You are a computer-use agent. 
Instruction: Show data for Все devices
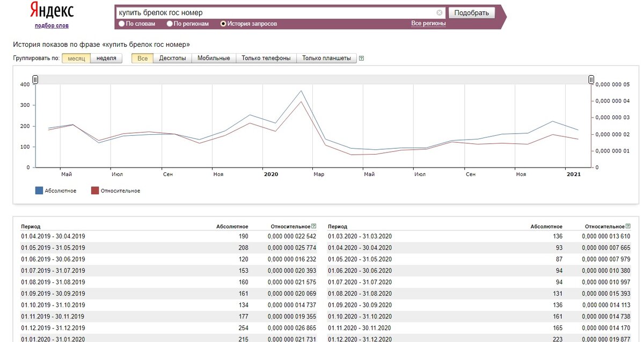point(142,58)
